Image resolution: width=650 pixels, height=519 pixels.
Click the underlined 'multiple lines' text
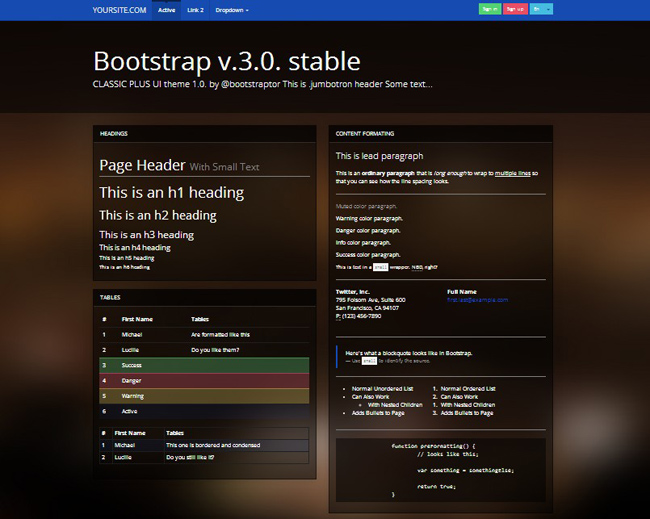pos(513,173)
